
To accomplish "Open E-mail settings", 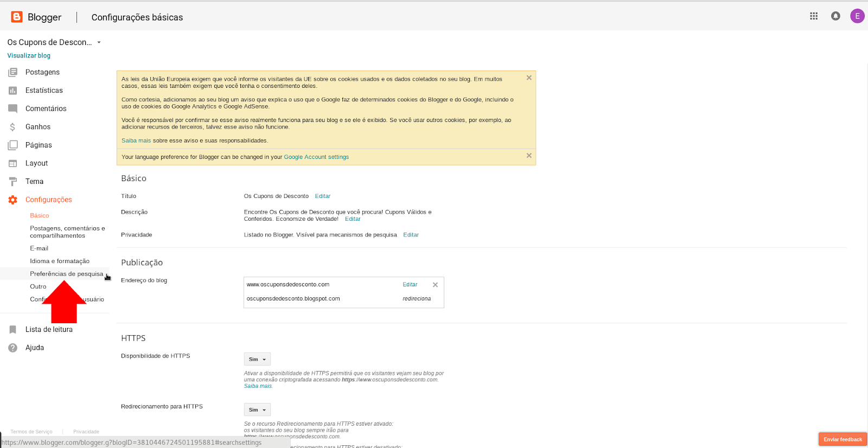I will point(39,248).
